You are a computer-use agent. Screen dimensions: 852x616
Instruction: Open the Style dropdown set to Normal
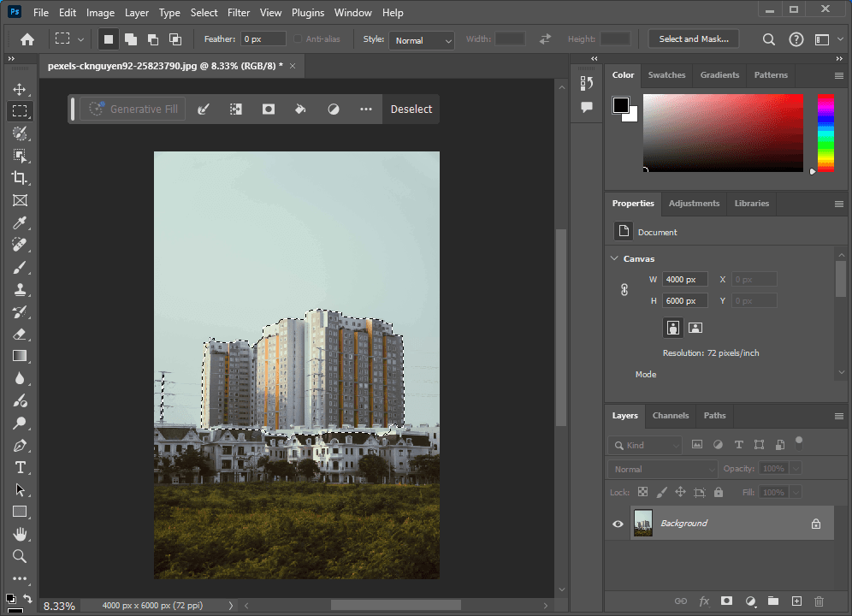coord(423,40)
